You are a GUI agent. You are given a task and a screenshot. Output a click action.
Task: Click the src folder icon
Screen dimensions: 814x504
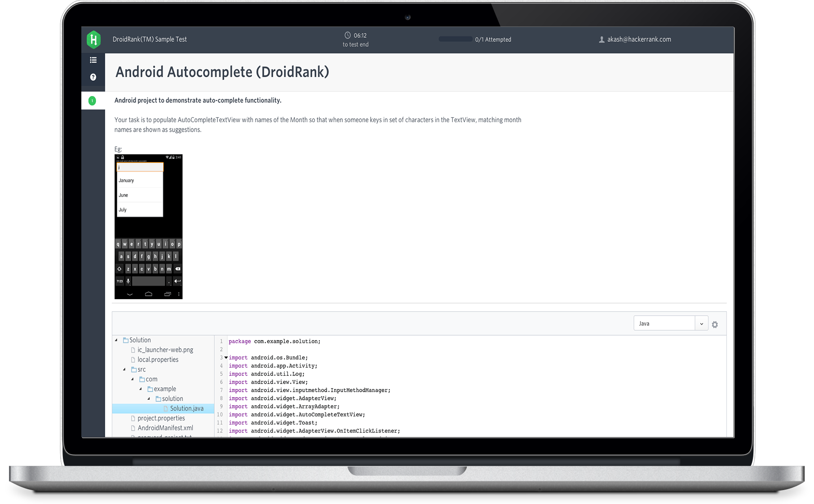click(134, 370)
